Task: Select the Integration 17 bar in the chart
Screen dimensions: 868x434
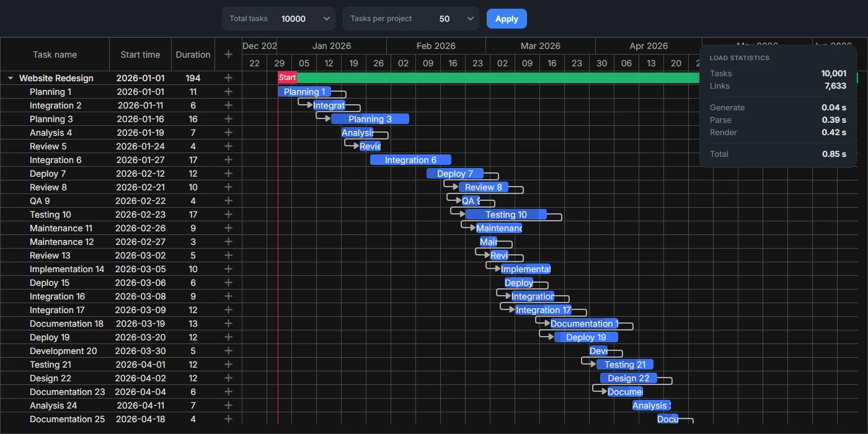Action: 543,310
